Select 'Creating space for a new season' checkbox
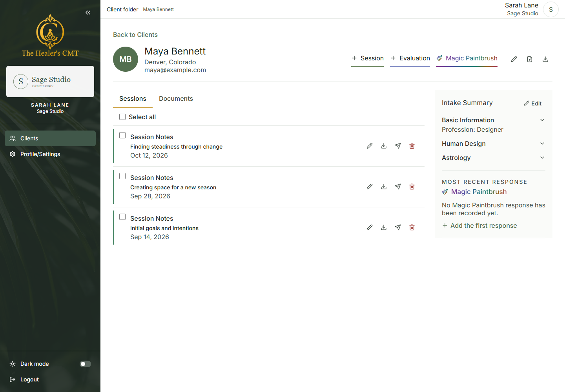565x392 pixels. tap(122, 176)
